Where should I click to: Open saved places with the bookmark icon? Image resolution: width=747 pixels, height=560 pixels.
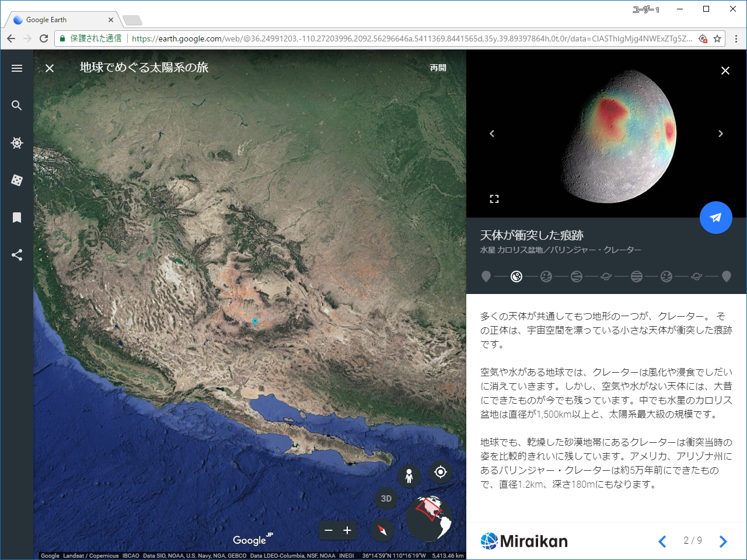[17, 218]
